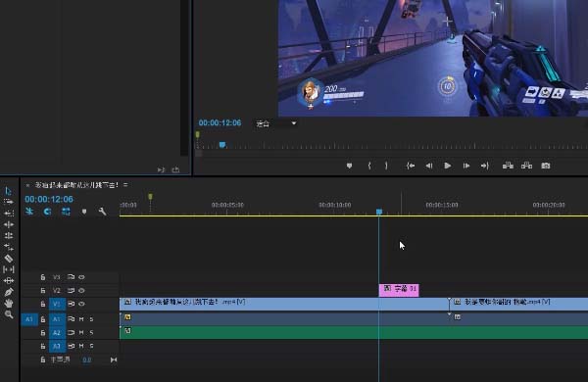Image resolution: width=588 pixels, height=382 pixels.
Task: Click the Extract button in the program monitor
Action: tap(526, 166)
